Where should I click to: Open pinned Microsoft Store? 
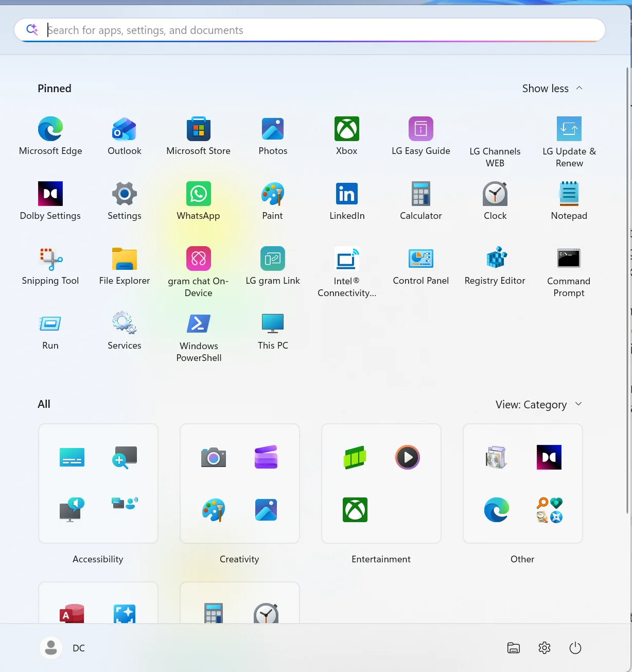[x=199, y=137]
